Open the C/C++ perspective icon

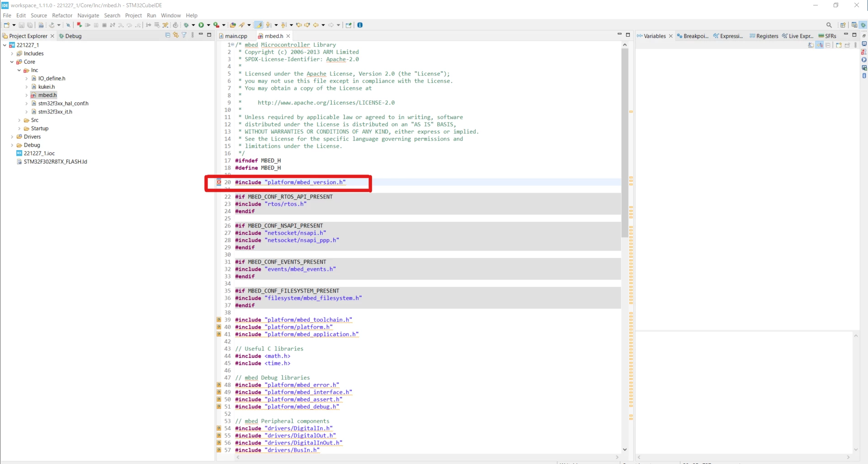(x=854, y=25)
